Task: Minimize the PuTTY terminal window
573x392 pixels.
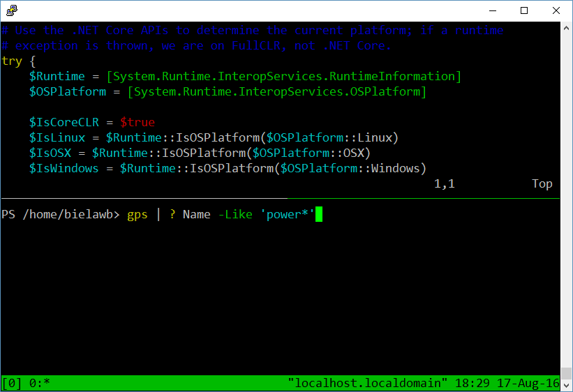Action: [x=492, y=10]
